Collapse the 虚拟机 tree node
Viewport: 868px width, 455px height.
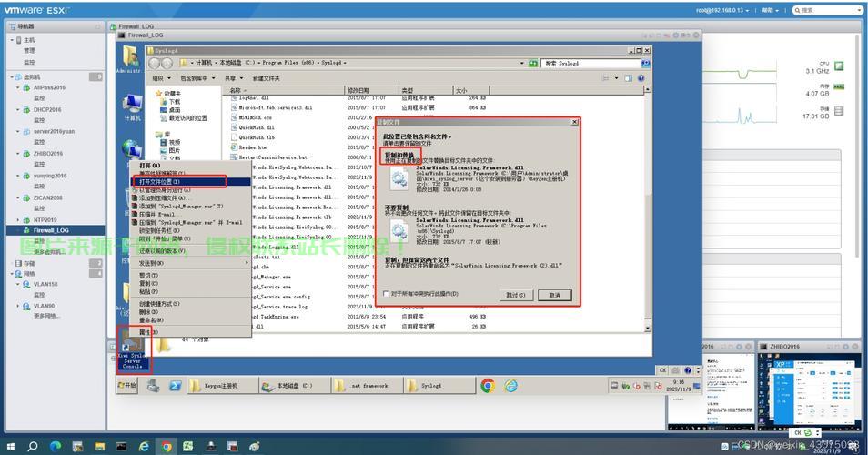12,77
